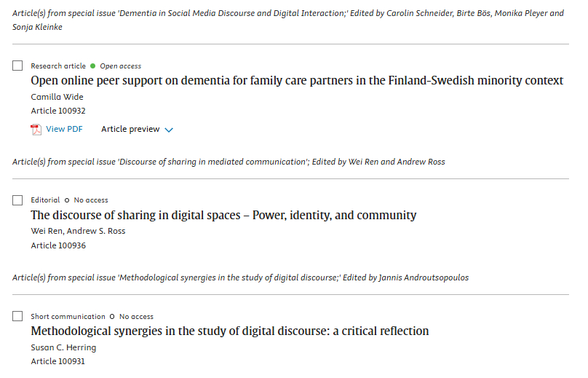Click the no access circle beside Short communication
This screenshot has width=588, height=378.
112,317
